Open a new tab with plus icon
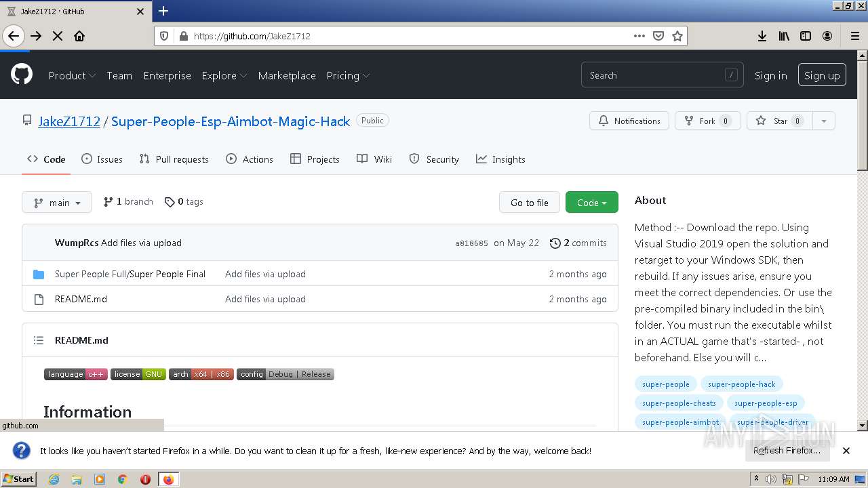Image resolution: width=868 pixels, height=488 pixels. (163, 11)
